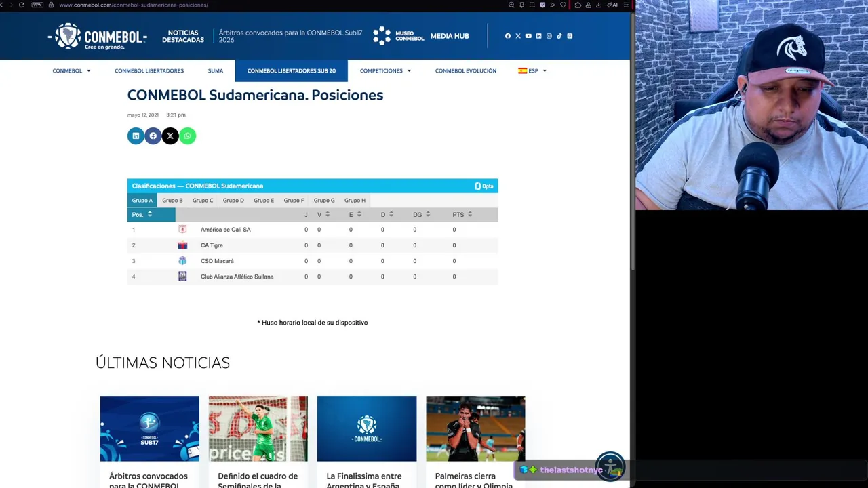
Task: Share article via WhatsApp
Action: [188, 136]
